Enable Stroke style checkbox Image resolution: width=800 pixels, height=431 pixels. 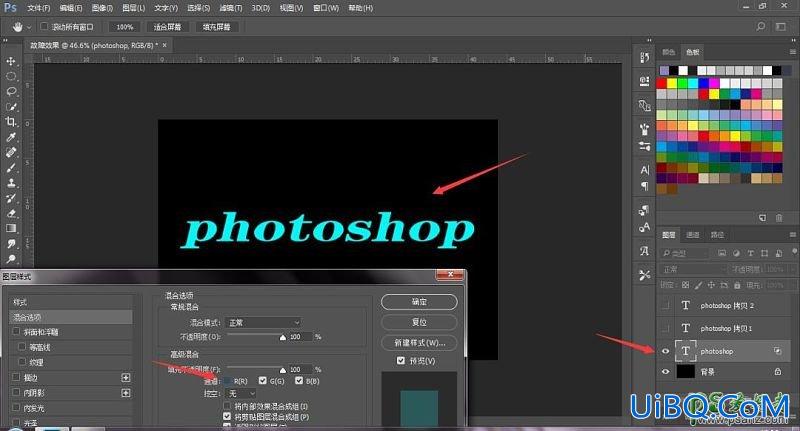(16, 377)
